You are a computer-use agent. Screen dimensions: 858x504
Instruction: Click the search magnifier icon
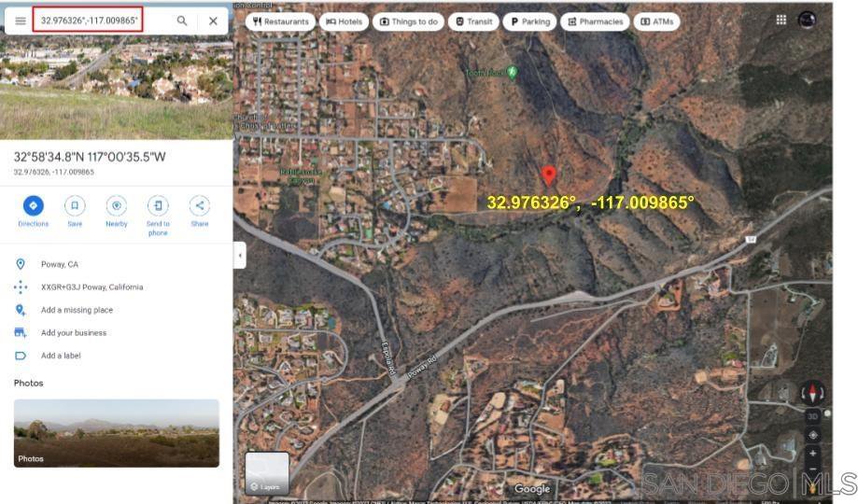coord(182,21)
